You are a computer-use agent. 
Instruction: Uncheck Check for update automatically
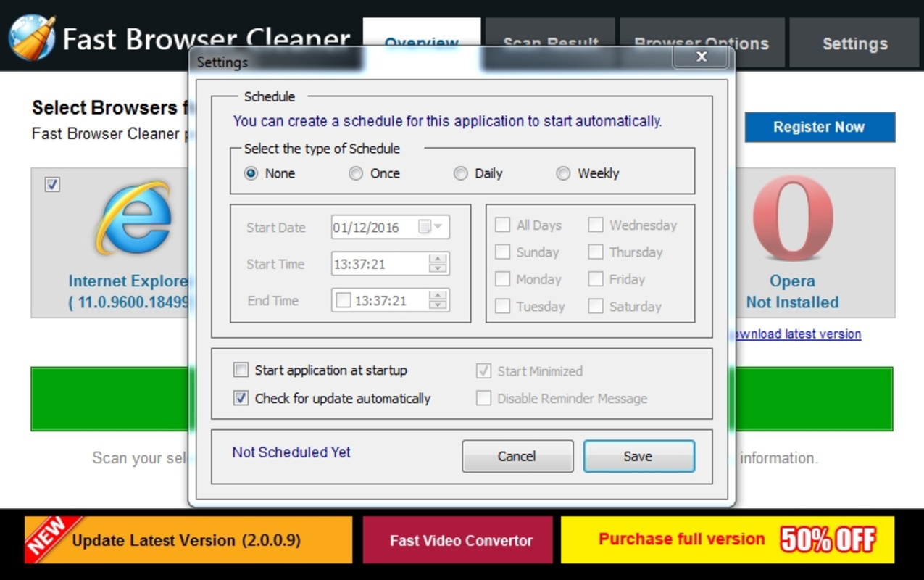(x=241, y=398)
